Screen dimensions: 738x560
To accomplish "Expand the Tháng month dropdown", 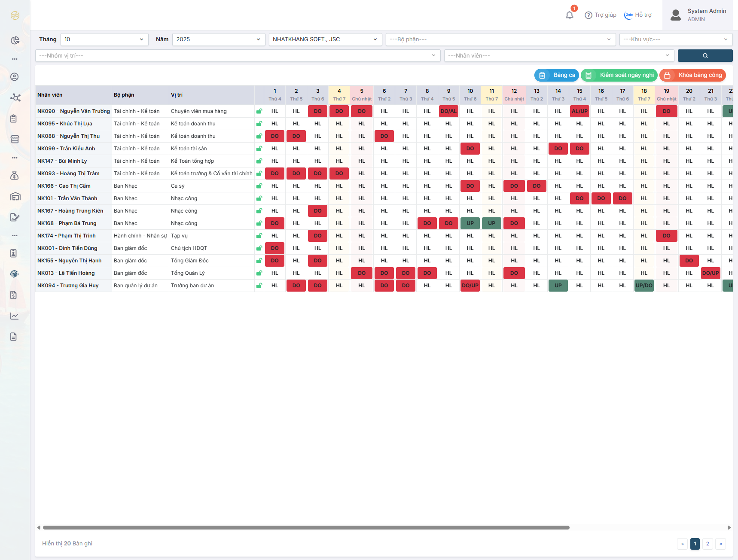I will [104, 40].
